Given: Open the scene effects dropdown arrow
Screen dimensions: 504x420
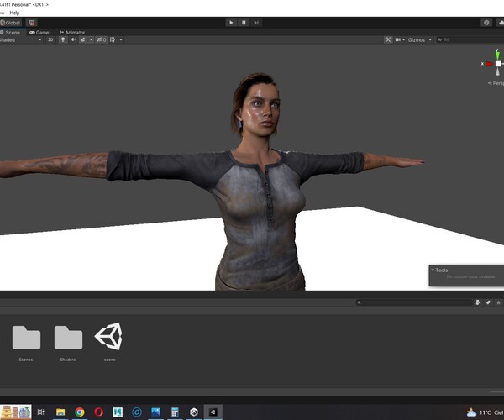Looking at the screenshot, I should (x=92, y=39).
